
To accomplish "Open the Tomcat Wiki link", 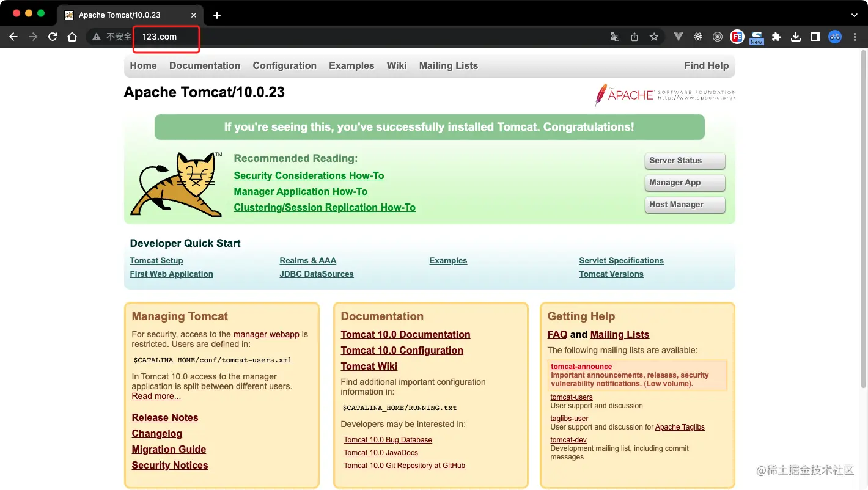I will (369, 366).
